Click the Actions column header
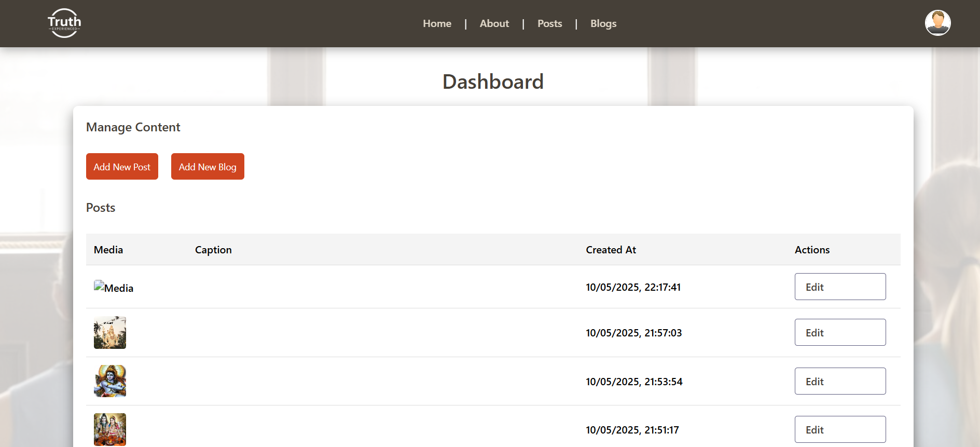The image size is (980, 447). 812,250
